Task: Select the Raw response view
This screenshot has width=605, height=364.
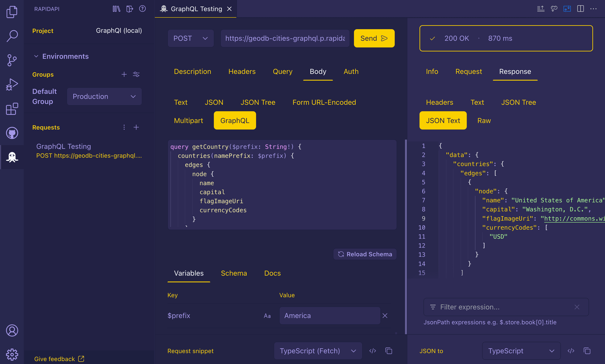Action: tap(484, 120)
